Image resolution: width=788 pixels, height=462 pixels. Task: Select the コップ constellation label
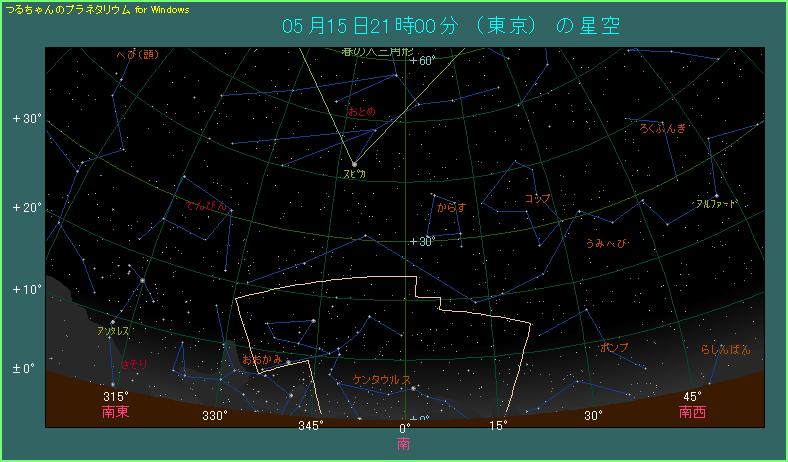coord(538,199)
